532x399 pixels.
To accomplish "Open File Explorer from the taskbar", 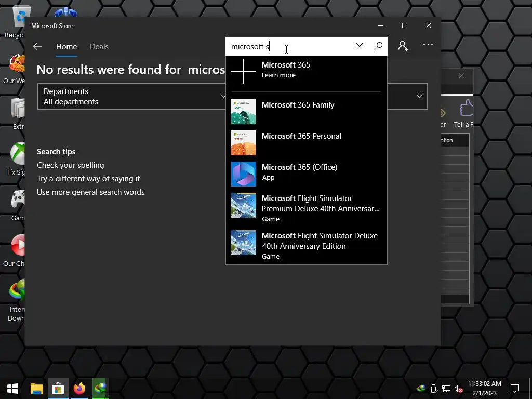I will tap(37, 389).
